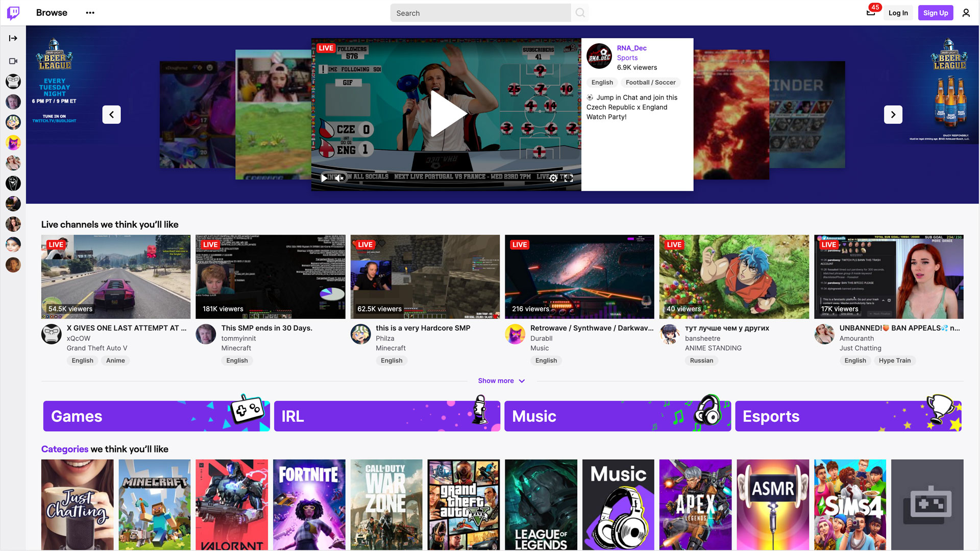
Task: Open the IRL category banner
Action: pos(387,416)
